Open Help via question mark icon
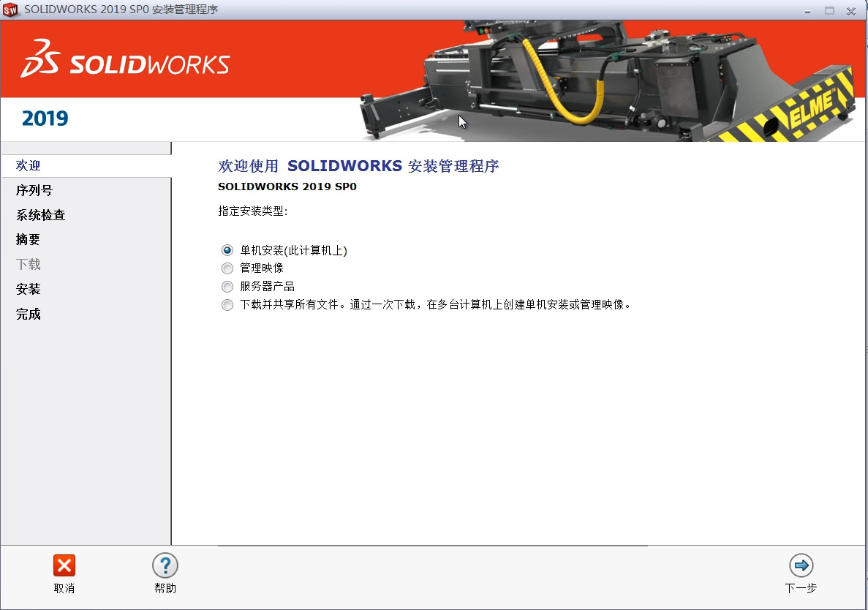Viewport: 868px width, 610px height. [165, 565]
